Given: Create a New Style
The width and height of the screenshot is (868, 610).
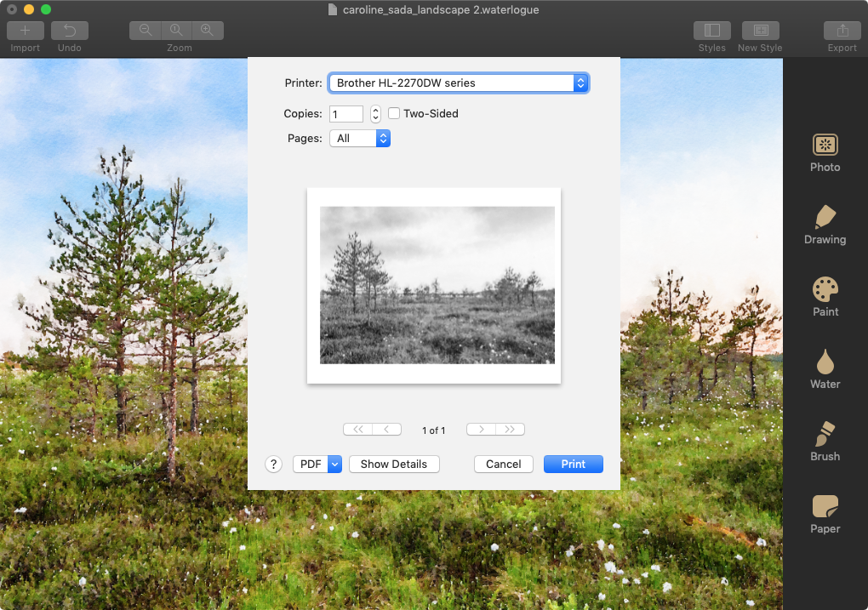Looking at the screenshot, I should [760, 31].
